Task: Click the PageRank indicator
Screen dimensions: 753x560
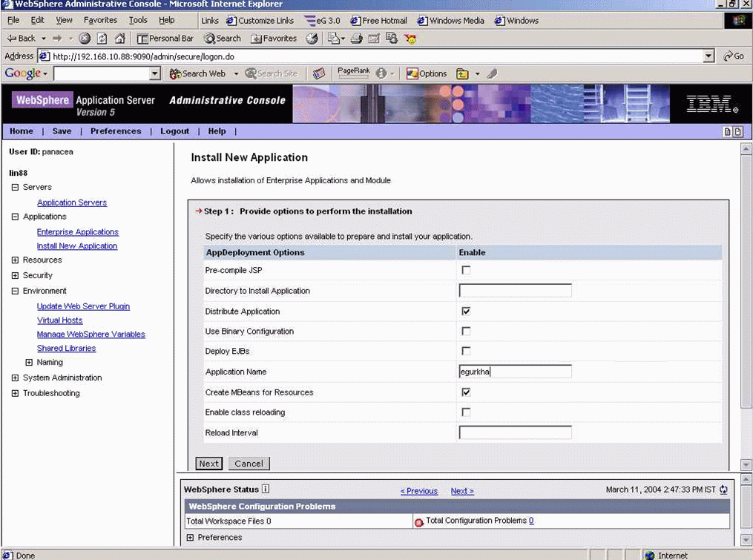Action: (354, 73)
